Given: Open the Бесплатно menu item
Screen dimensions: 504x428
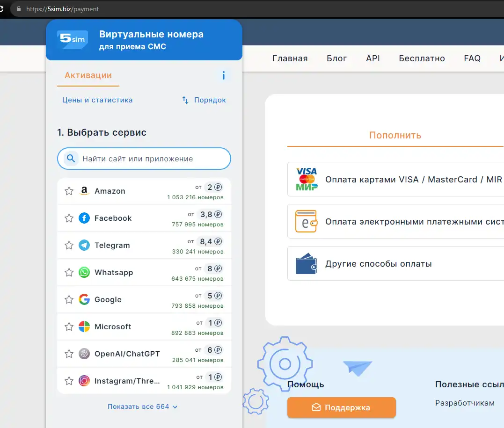Looking at the screenshot, I should [422, 58].
